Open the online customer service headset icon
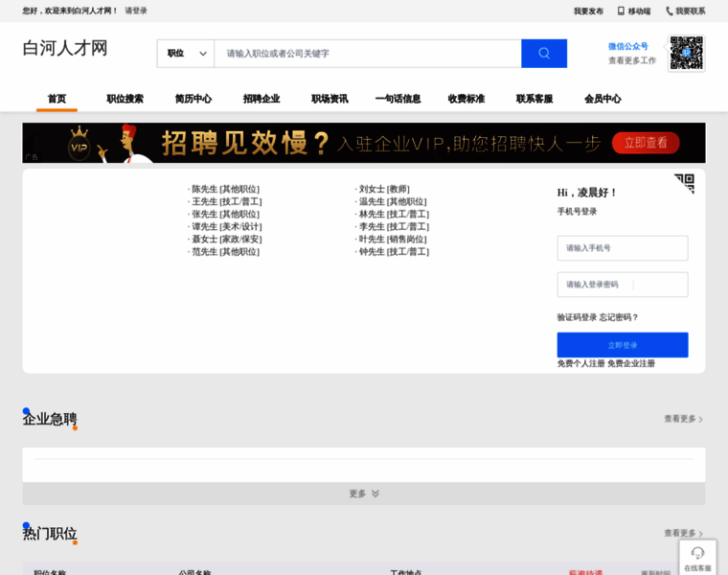This screenshot has width=728, height=575. tap(697, 552)
